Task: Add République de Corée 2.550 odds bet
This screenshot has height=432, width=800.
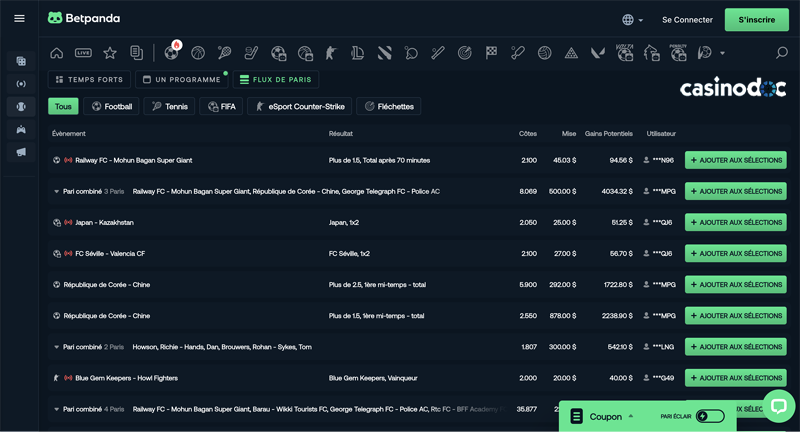Action: (x=736, y=316)
